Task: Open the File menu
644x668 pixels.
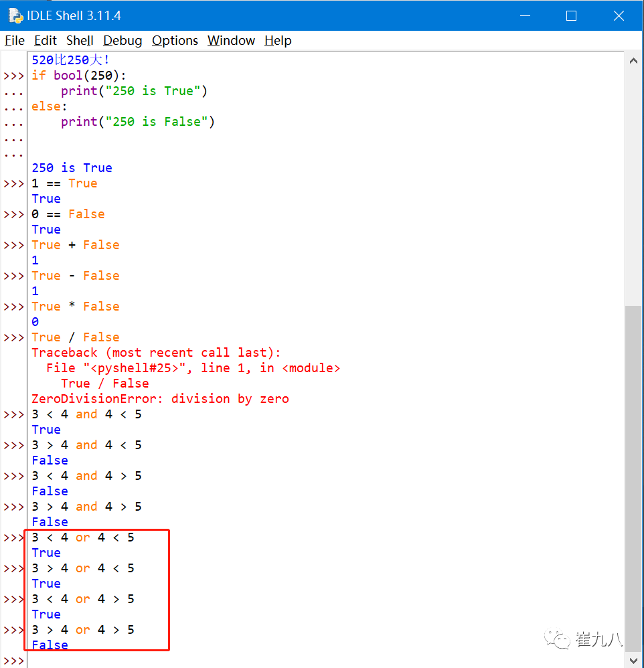Action: (x=15, y=40)
